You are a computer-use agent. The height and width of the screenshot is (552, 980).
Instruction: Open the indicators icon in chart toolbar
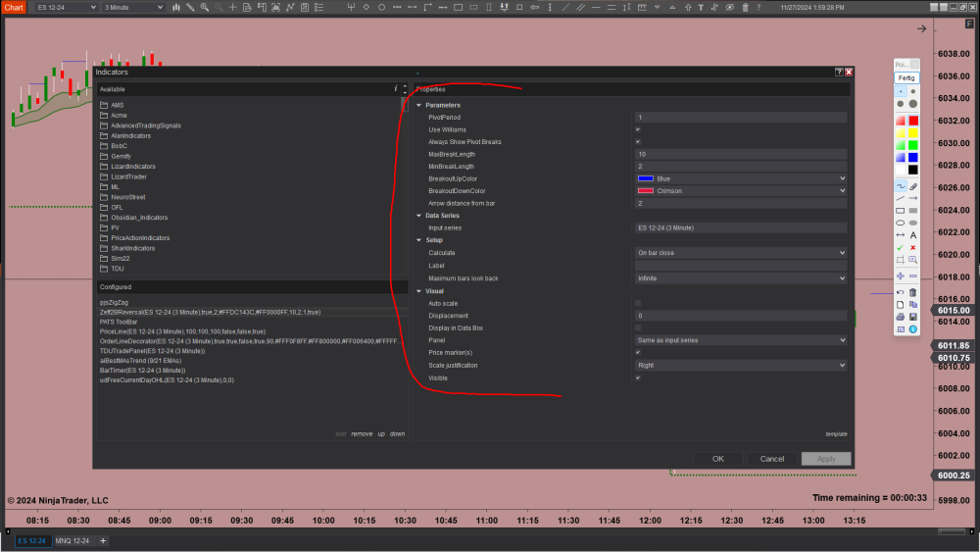[x=290, y=8]
